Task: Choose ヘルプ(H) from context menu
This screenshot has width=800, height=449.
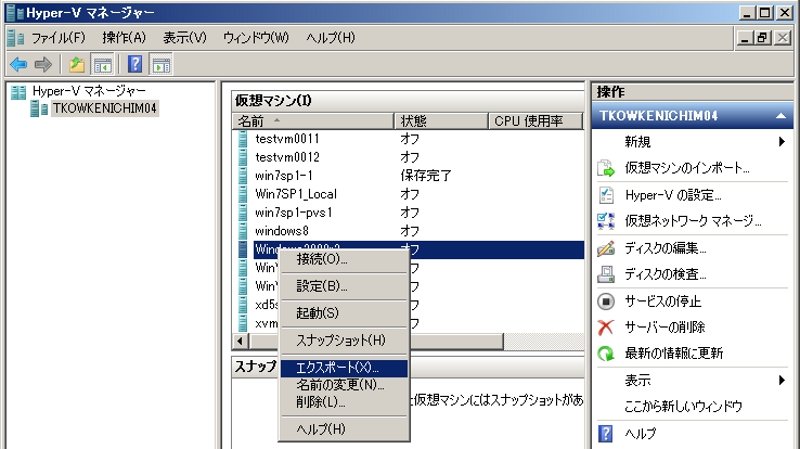Action: 343,429
